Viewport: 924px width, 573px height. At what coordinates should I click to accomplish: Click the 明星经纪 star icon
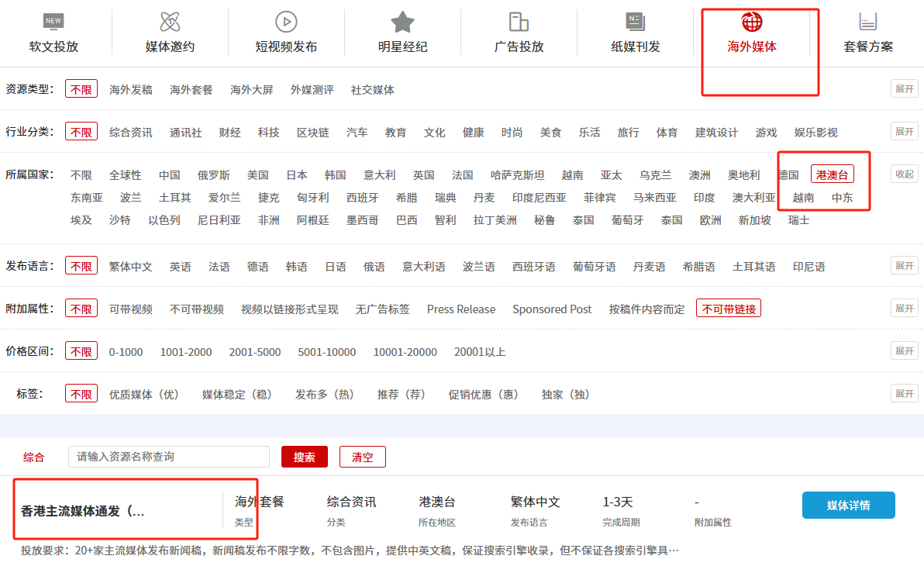(x=402, y=21)
